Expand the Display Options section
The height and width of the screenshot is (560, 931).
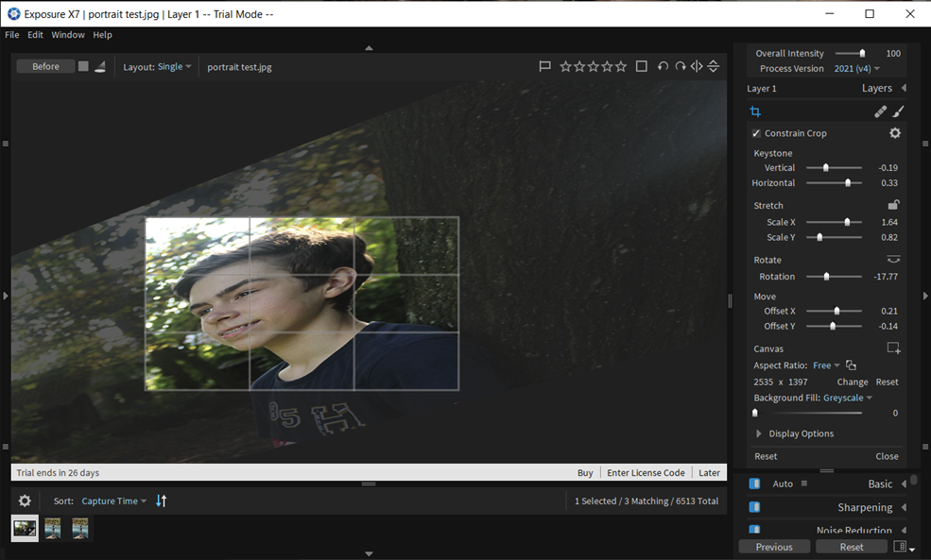pos(798,433)
